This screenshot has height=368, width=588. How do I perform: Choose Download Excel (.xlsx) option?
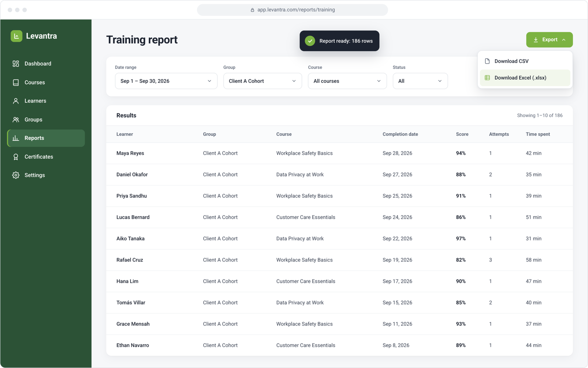pos(525,78)
